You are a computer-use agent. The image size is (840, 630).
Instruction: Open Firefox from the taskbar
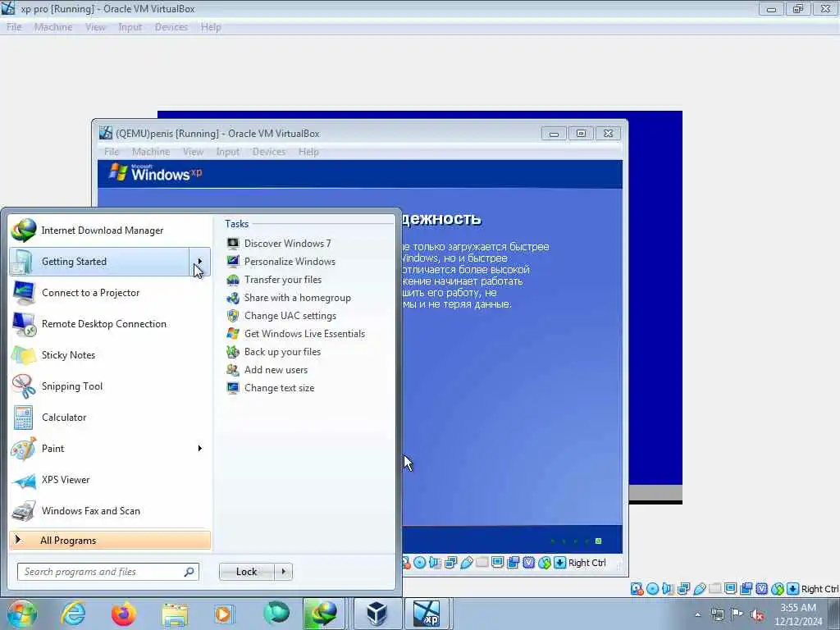[123, 614]
